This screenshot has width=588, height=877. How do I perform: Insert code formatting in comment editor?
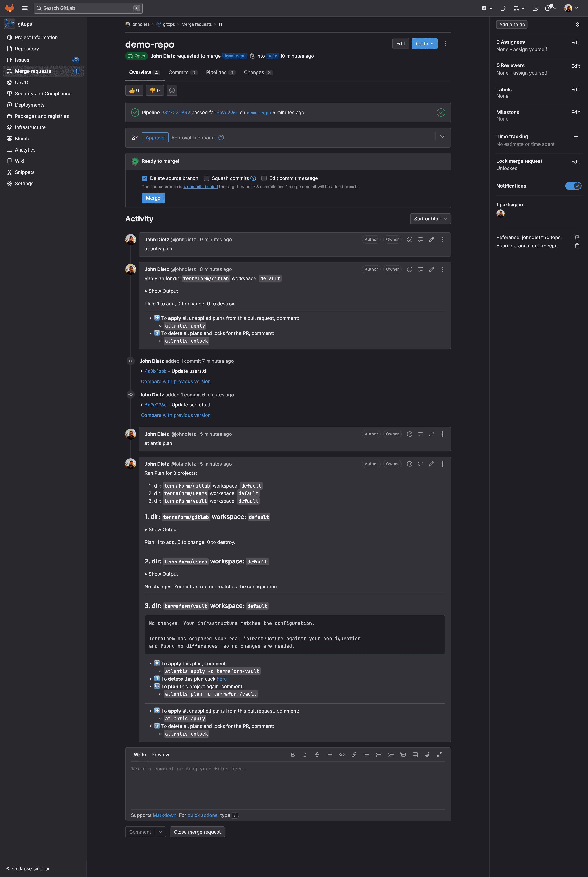point(342,755)
